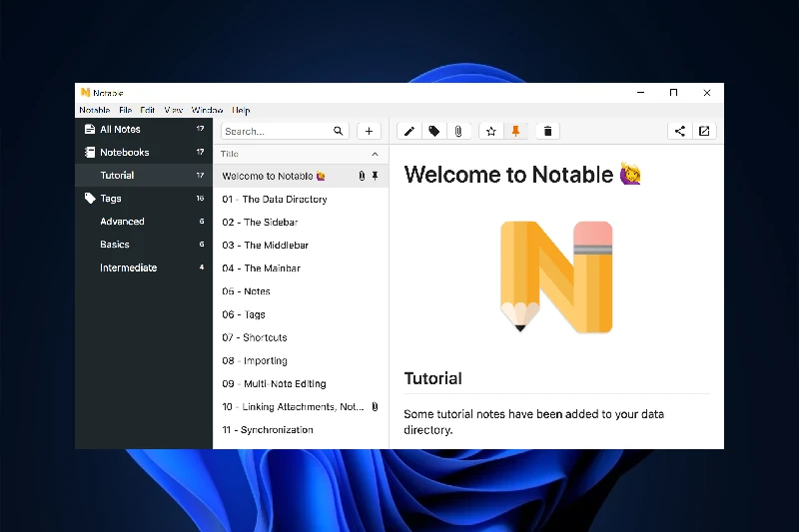Open note '04 - The Mainbar'

pos(301,268)
